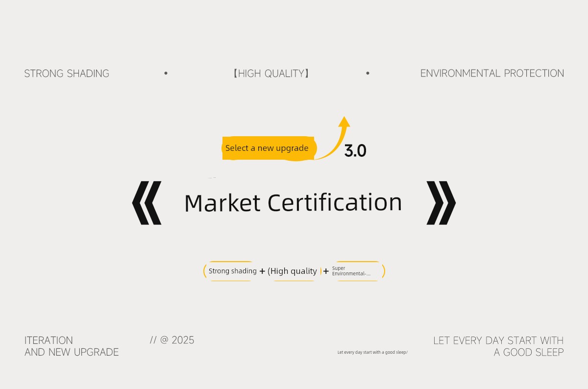Select the yellow 'Select a new upgrade' label

click(x=267, y=148)
